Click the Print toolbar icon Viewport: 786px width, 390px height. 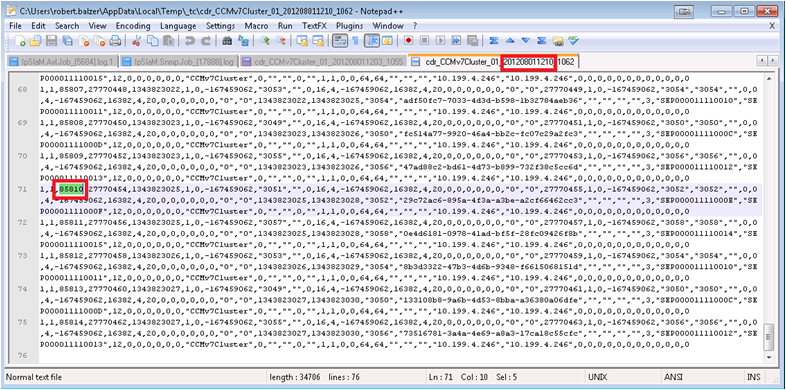(115, 41)
